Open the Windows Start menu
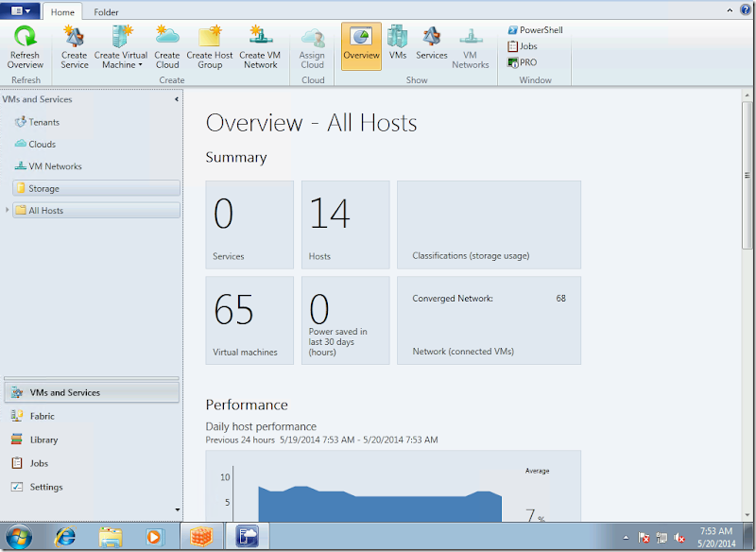The image size is (756, 552). (x=19, y=537)
